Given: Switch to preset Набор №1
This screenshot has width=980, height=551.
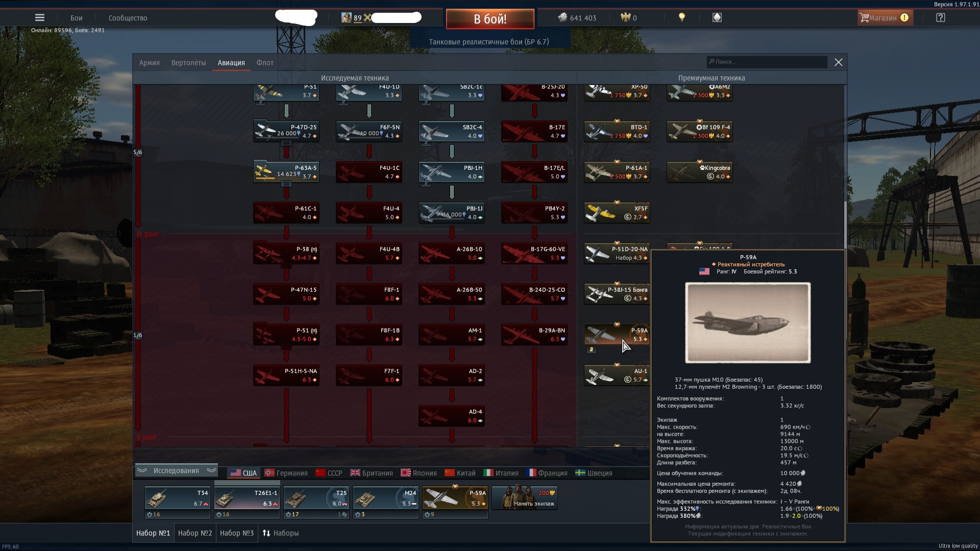Looking at the screenshot, I should point(153,533).
